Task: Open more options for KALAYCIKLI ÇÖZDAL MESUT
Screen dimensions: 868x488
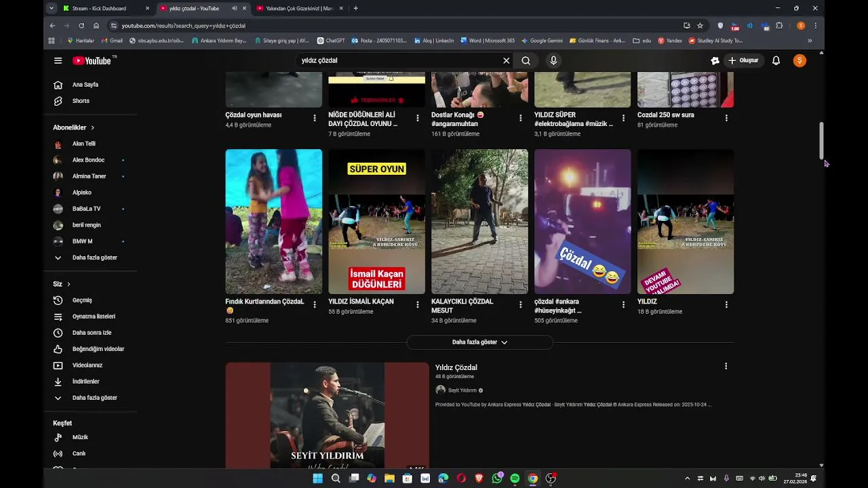Action: (x=520, y=304)
